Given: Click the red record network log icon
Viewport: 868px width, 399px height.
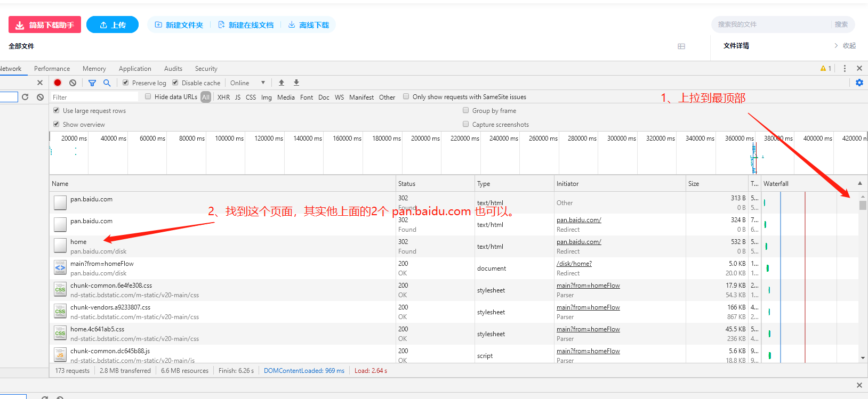Looking at the screenshot, I should tap(58, 83).
